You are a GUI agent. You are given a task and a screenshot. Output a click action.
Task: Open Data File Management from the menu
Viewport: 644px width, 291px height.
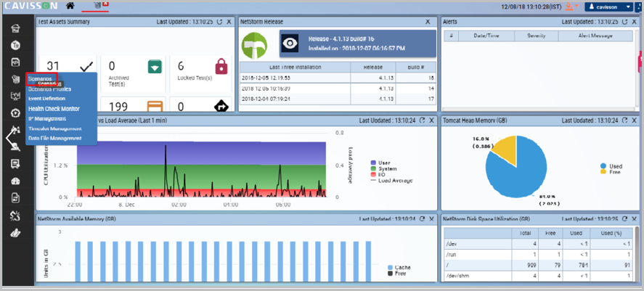tap(54, 139)
